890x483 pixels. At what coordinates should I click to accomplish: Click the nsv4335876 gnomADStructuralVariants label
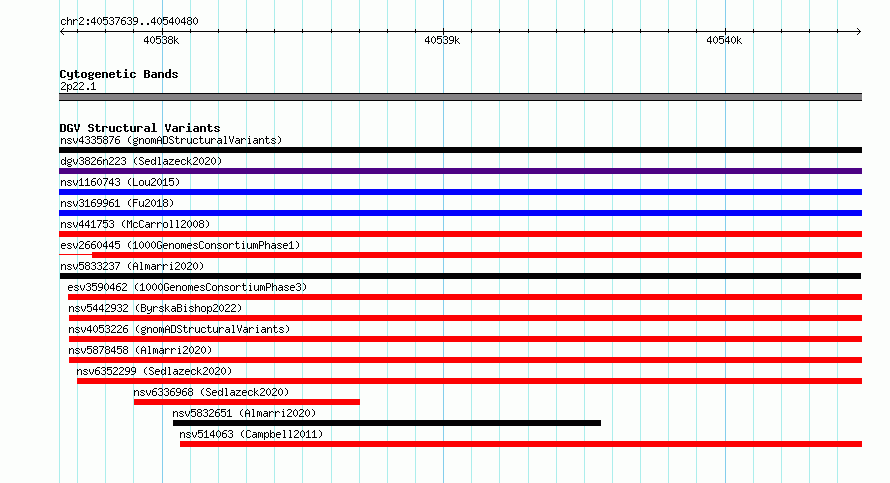(x=171, y=140)
